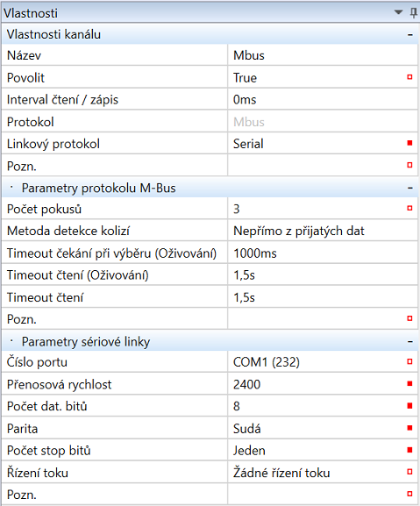
Task: Click the red marker next to Povolit
Action: click(409, 77)
